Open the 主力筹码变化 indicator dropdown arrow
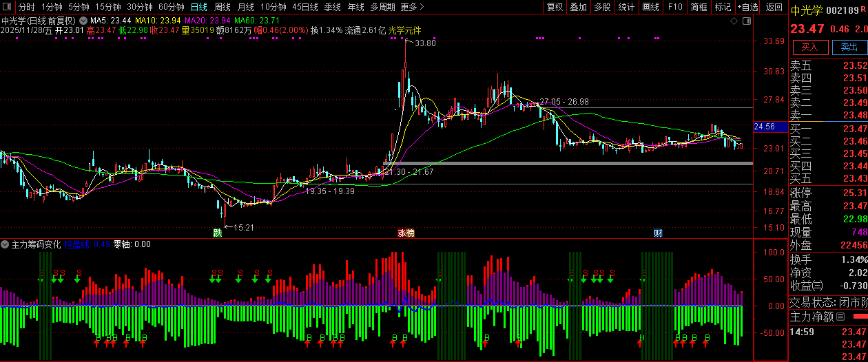Screen dimensions: 868x362 [x=5, y=244]
